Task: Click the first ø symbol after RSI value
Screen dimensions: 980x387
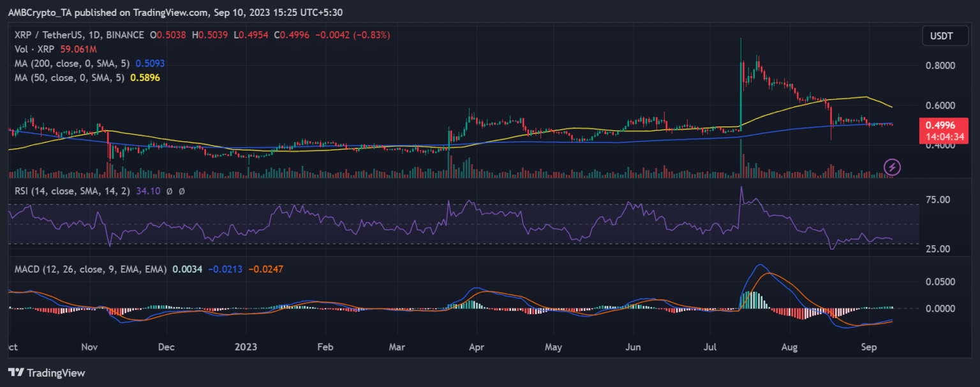Action: (x=168, y=190)
